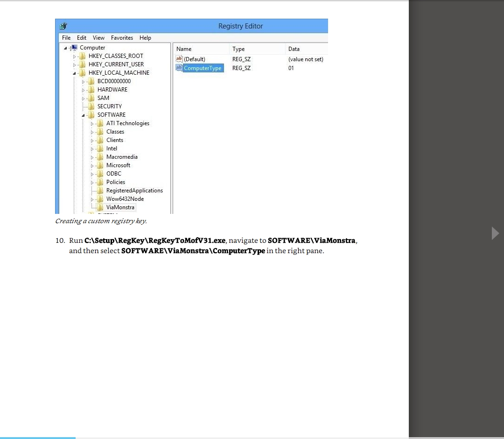This screenshot has height=439, width=504.
Task: Click the ComputerType string value icon
Action: click(x=179, y=68)
